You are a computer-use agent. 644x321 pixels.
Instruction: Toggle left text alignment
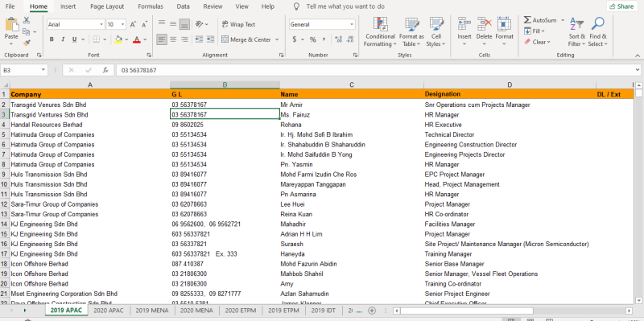pyautogui.click(x=162, y=39)
